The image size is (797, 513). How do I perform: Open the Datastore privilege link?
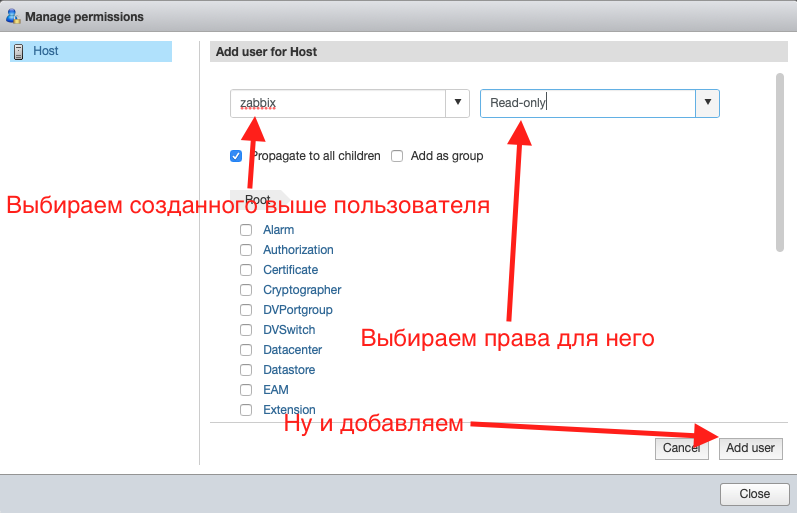coord(289,370)
